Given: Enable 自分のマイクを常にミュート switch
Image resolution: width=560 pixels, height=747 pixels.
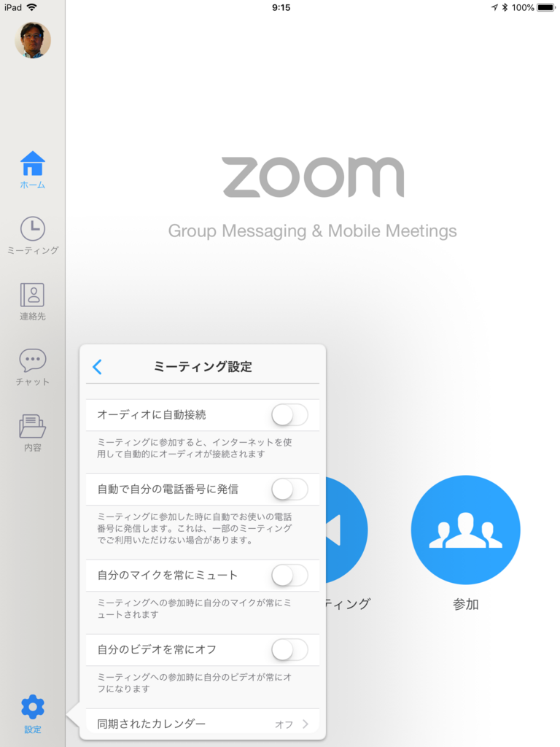Looking at the screenshot, I should [x=289, y=576].
